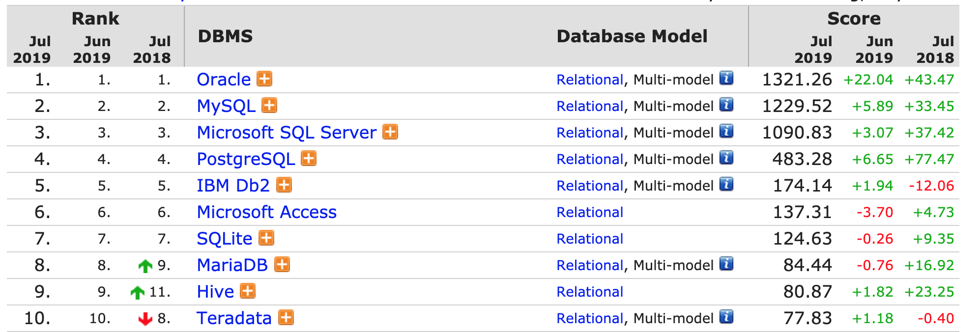This screenshot has height=332, width=980.
Task: Follow the Microsoft SQL Server link
Action: point(287,132)
